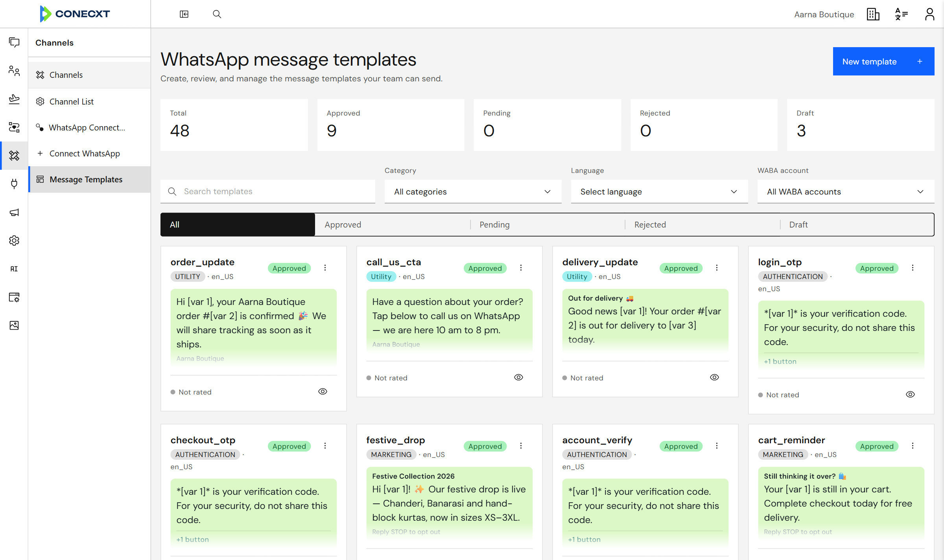This screenshot has height=560, width=944.
Task: Click the New template button
Action: (x=883, y=61)
